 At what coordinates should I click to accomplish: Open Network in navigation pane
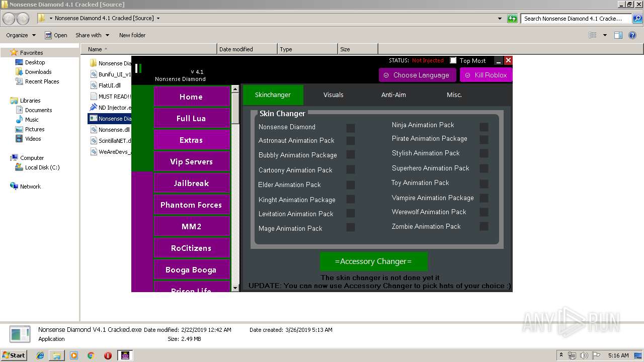point(30,187)
